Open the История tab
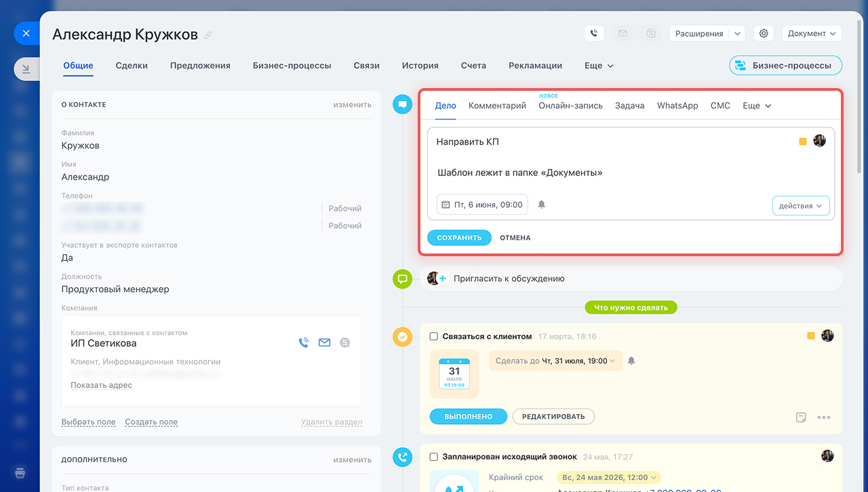The width and height of the screenshot is (868, 492). pyautogui.click(x=420, y=66)
